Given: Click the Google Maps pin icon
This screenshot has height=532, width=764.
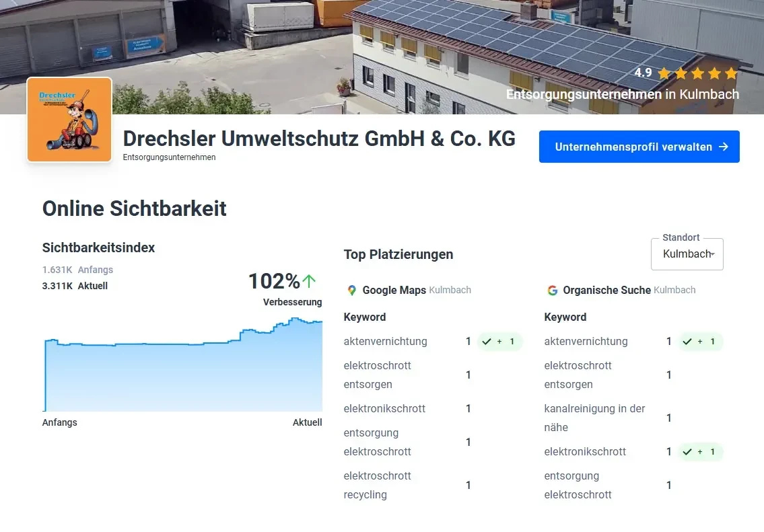Looking at the screenshot, I should click(351, 291).
